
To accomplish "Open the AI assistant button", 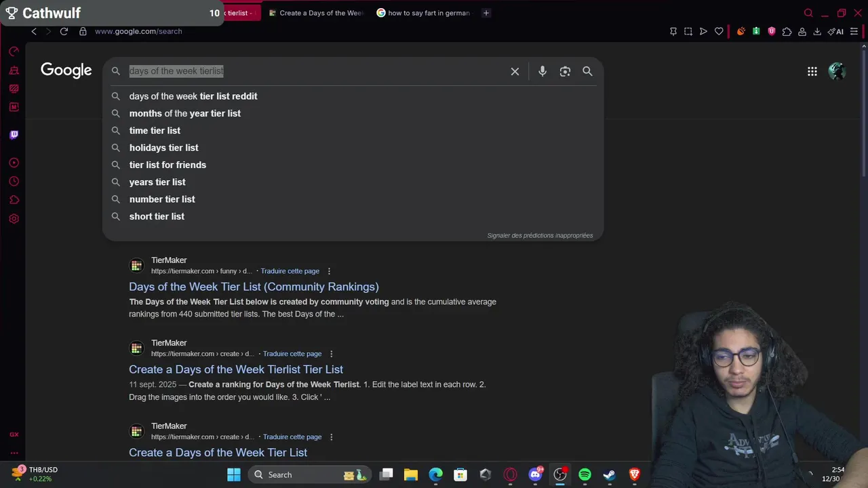I will 835,31.
